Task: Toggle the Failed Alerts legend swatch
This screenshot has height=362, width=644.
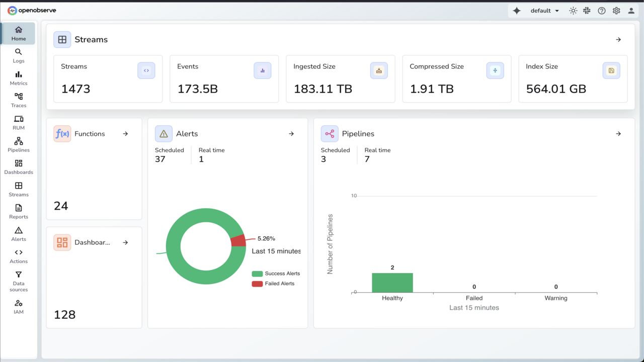Action: 257,284
